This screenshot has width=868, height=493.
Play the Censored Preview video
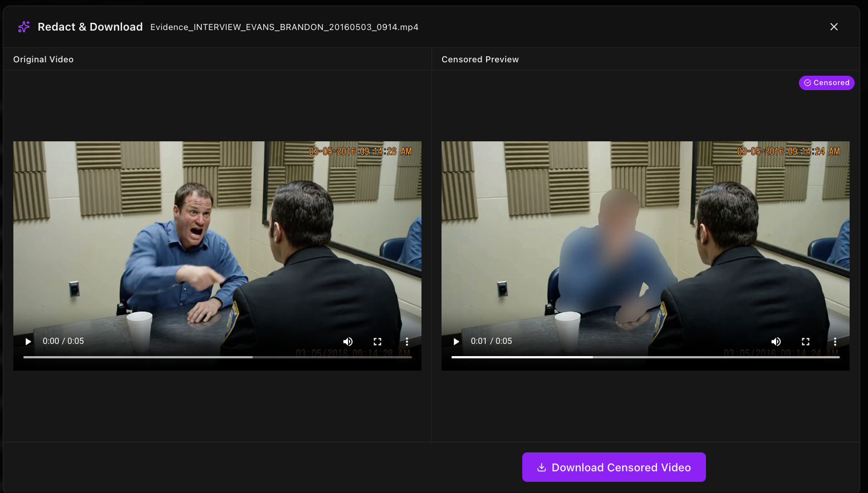click(456, 341)
